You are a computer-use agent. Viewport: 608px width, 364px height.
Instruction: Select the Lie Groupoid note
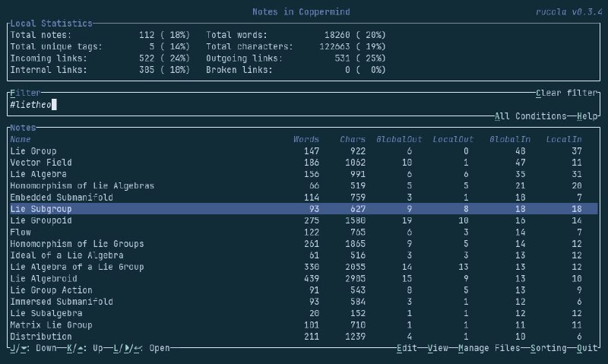(303, 220)
